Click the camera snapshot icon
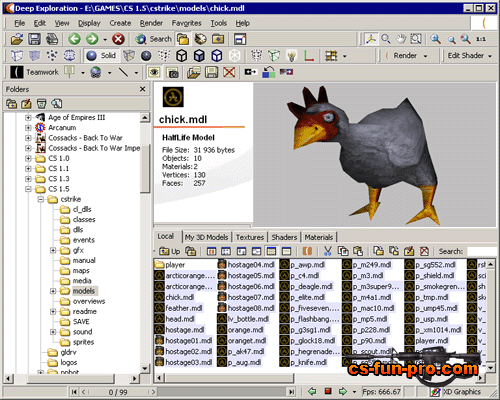500x400 pixels. click(172, 72)
